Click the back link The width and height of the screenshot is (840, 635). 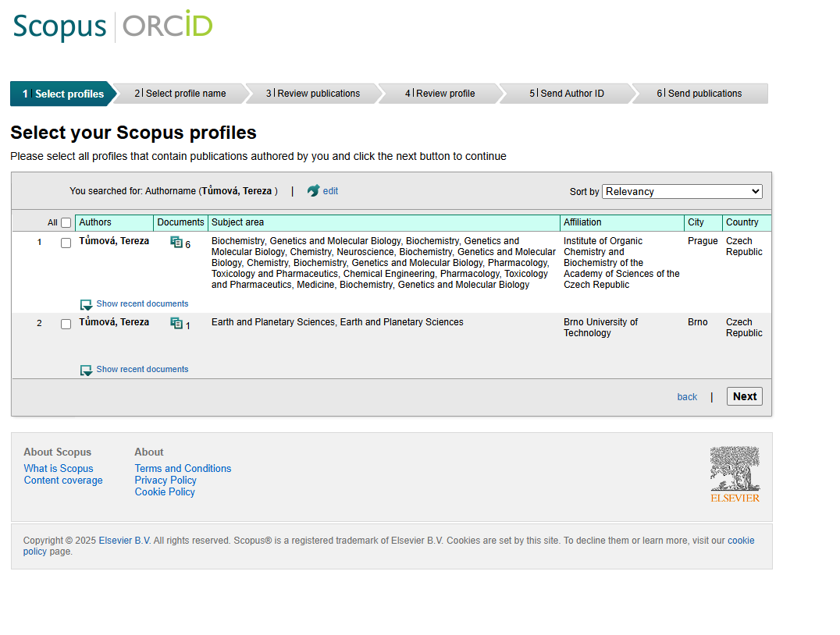[687, 397]
